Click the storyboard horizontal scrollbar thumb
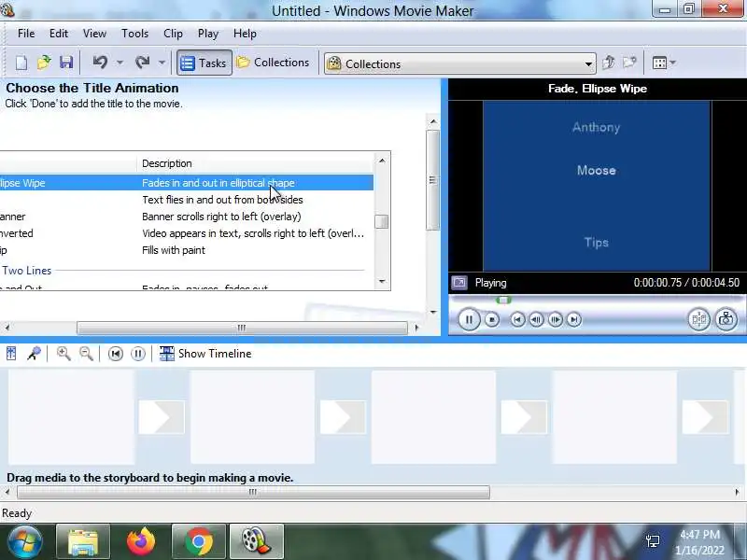747x560 pixels. (x=253, y=492)
